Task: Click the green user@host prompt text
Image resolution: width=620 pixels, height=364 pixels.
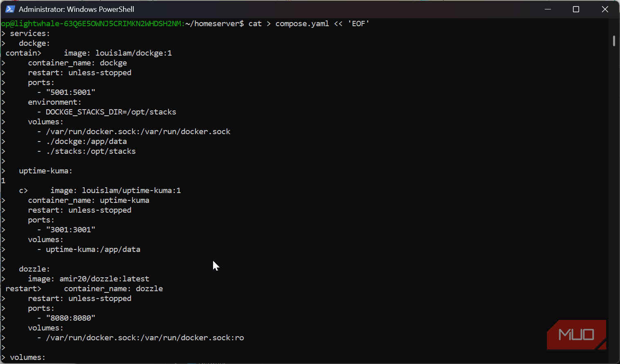Action: 92,24
